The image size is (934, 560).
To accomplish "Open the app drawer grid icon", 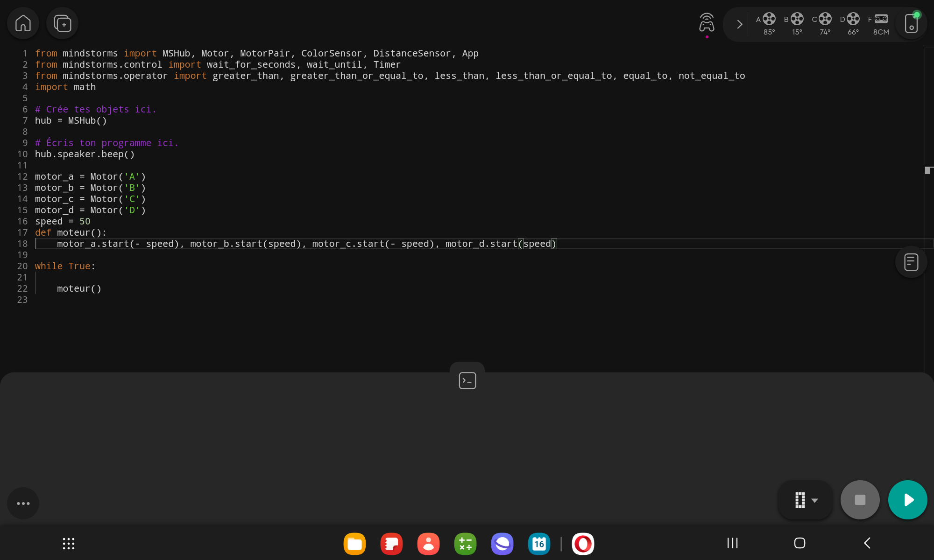I will point(69,543).
